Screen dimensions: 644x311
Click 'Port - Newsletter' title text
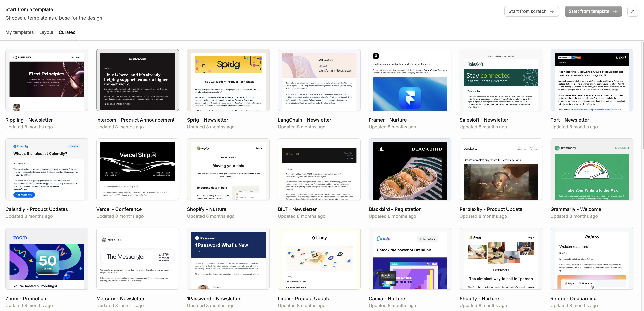point(569,120)
